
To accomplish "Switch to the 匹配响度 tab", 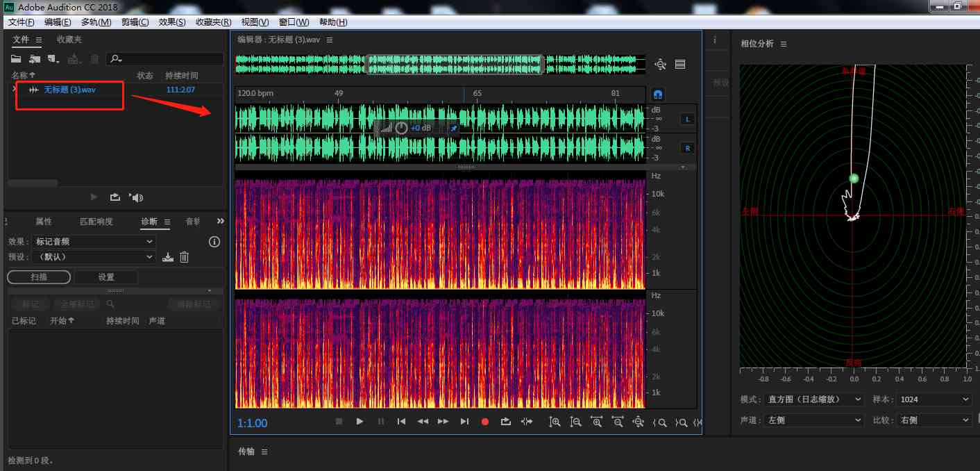I will (x=96, y=222).
